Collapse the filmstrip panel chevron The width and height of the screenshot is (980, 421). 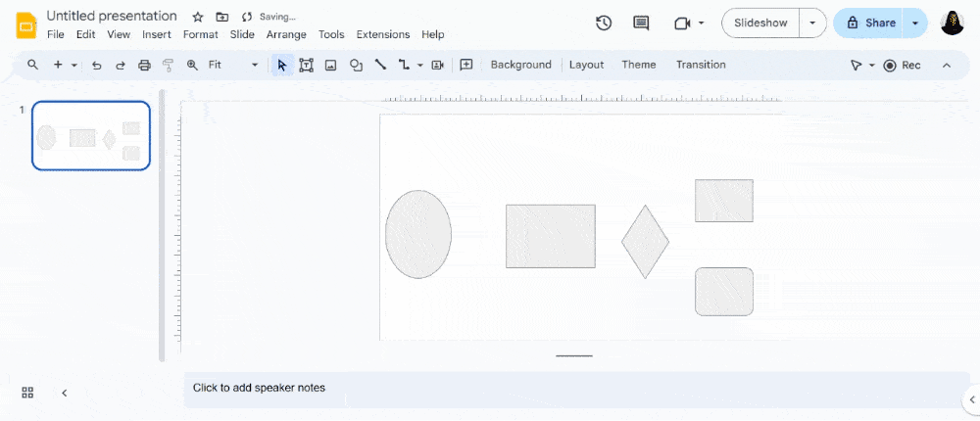click(65, 393)
